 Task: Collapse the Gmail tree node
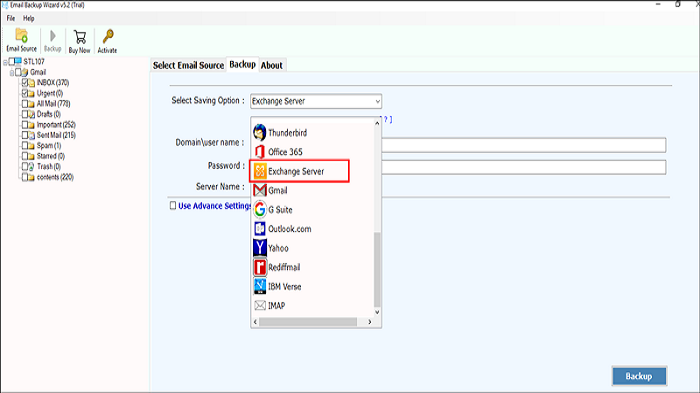coord(12,72)
